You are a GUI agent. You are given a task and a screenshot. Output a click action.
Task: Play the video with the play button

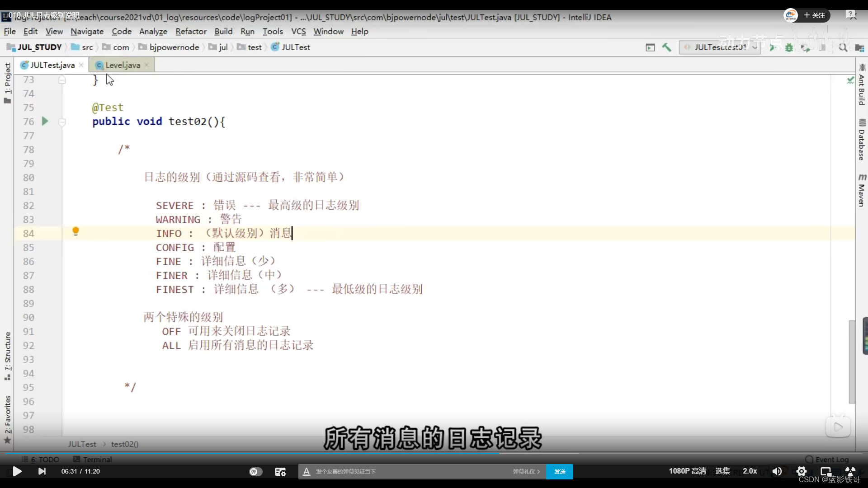pyautogui.click(x=17, y=471)
